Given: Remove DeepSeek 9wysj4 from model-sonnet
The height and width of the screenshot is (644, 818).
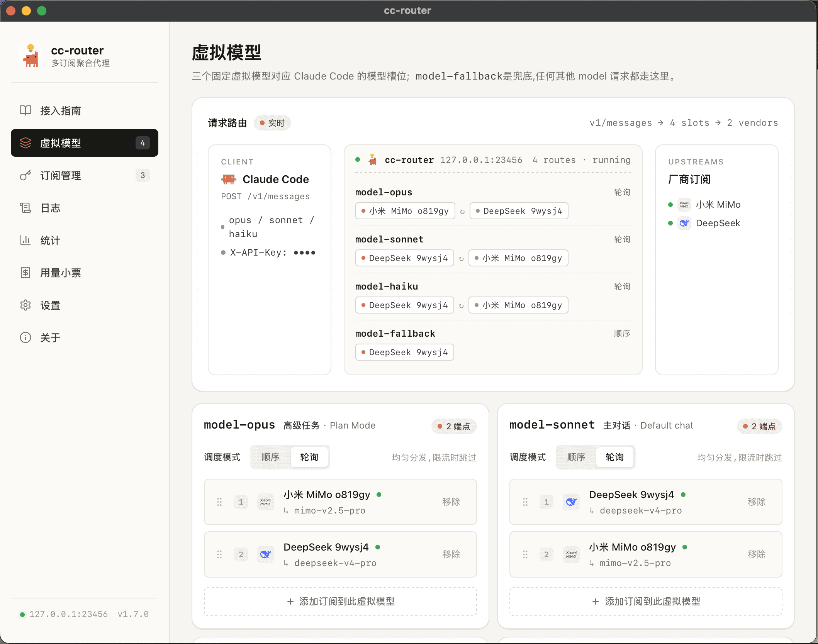Looking at the screenshot, I should point(757,502).
